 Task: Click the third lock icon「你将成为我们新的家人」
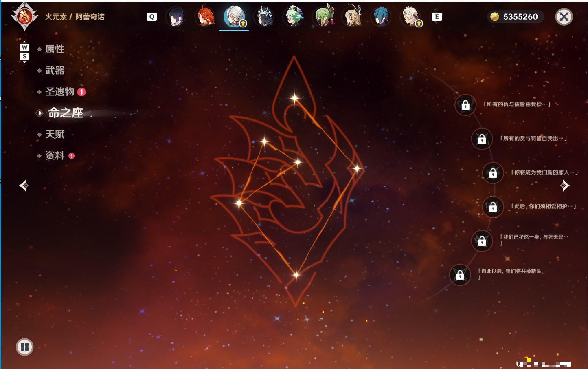pos(493,172)
